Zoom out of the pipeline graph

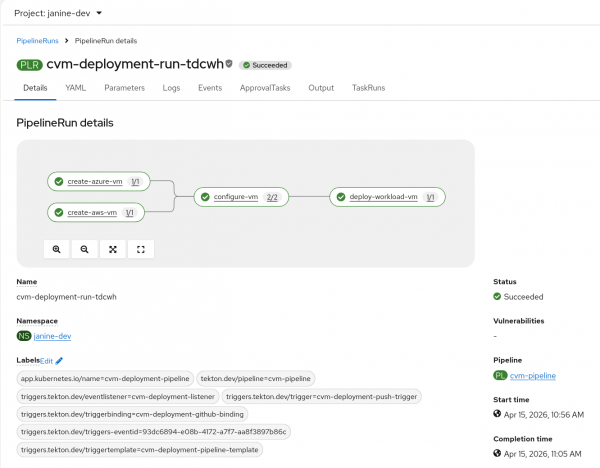(x=85, y=249)
